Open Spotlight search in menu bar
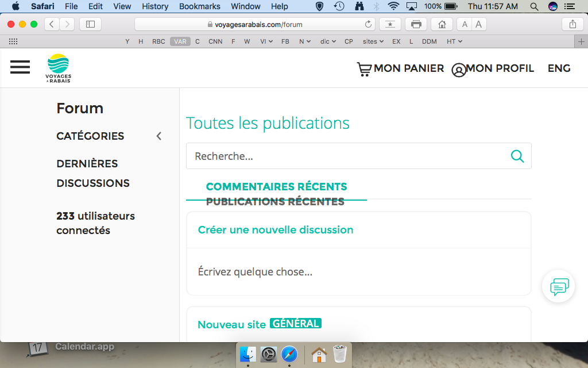The height and width of the screenshot is (368, 588). (x=535, y=6)
